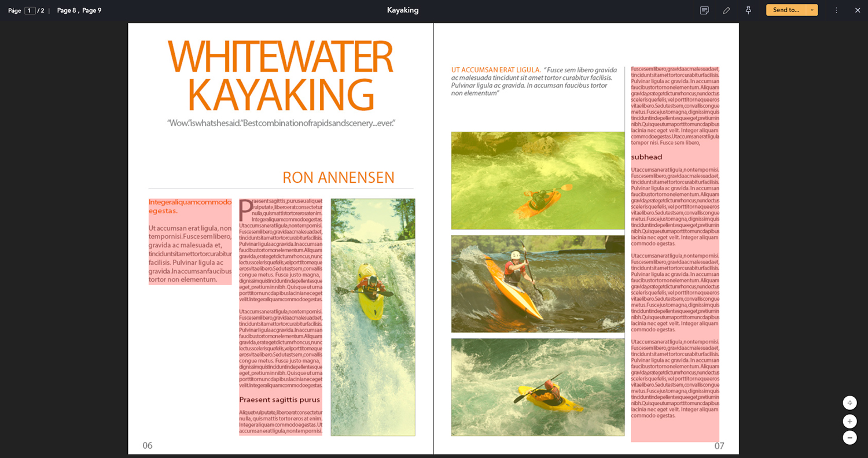Image resolution: width=868 pixels, height=458 pixels.
Task: Select the yellow-tinted top kayak photo
Action: (x=538, y=180)
